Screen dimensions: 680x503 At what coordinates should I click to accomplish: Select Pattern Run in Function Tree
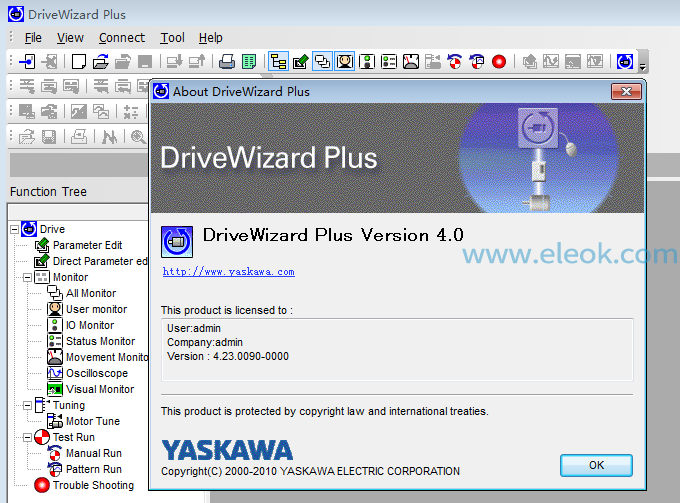[x=94, y=469]
